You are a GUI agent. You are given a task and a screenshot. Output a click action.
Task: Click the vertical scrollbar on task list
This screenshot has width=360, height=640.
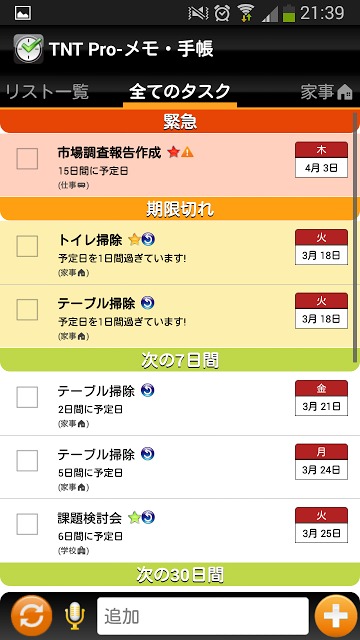[356, 235]
